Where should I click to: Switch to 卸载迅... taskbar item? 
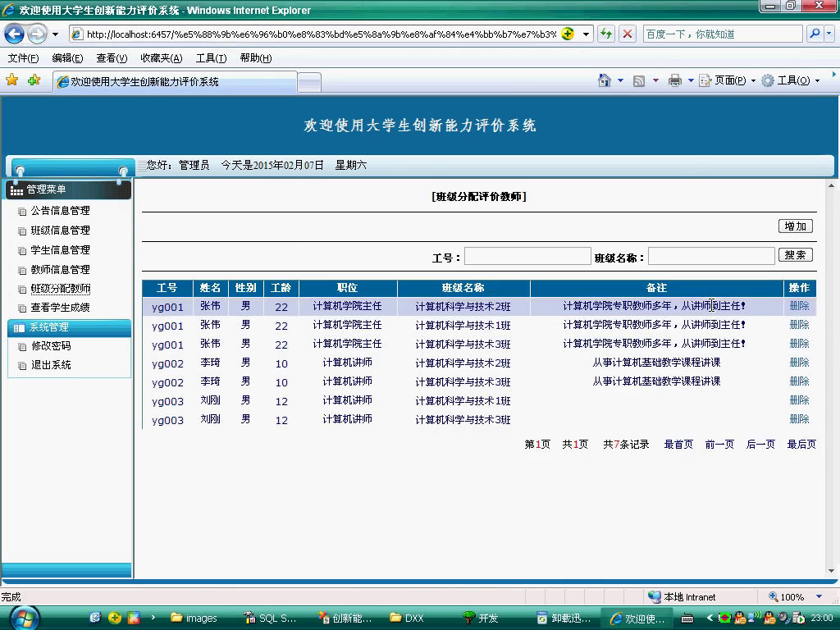(x=564, y=619)
